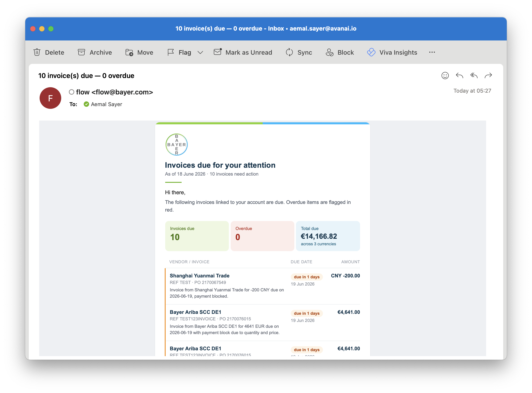Image resolution: width=532 pixels, height=393 pixels.
Task: Open Viva Insights
Action: pyautogui.click(x=392, y=52)
